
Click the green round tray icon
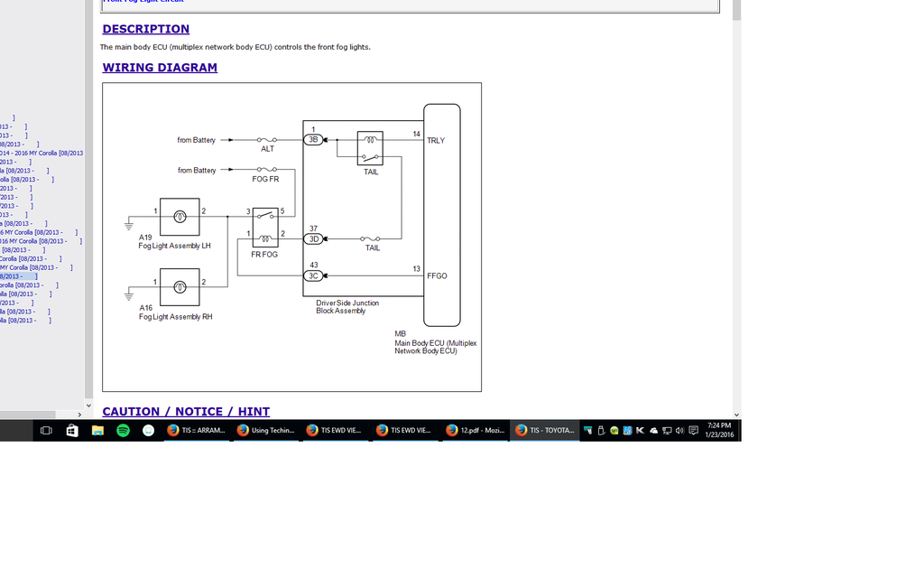coord(614,431)
